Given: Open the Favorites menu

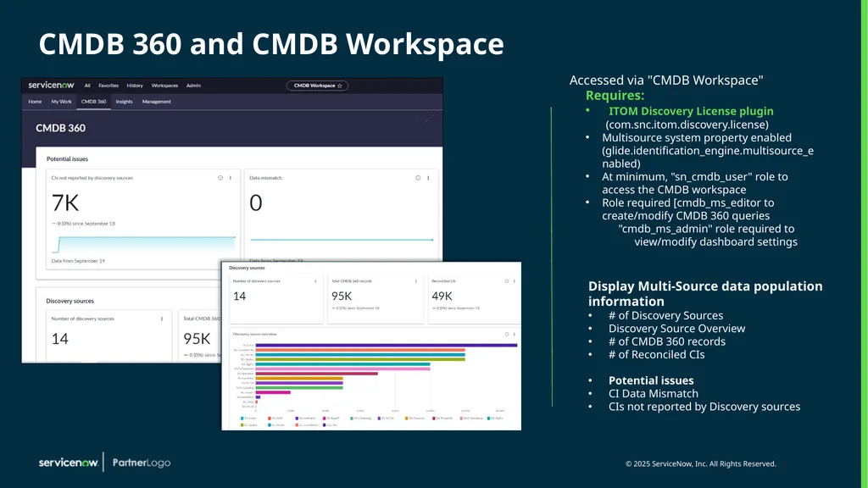Looking at the screenshot, I should (108, 86).
